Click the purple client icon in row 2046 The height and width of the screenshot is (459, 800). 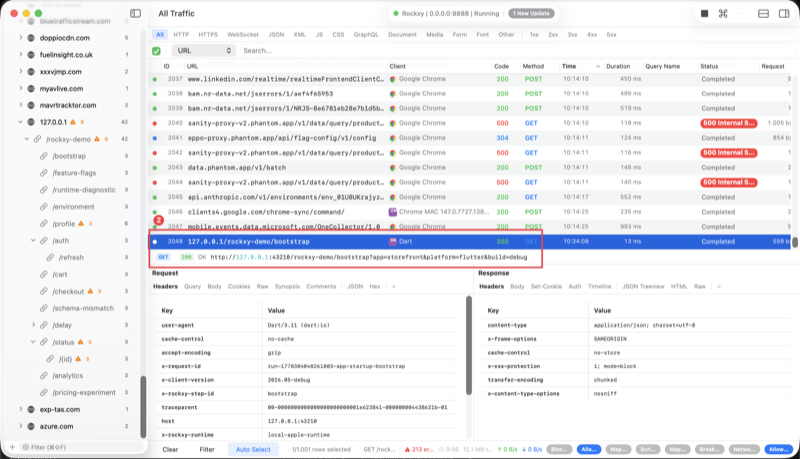[x=393, y=212]
